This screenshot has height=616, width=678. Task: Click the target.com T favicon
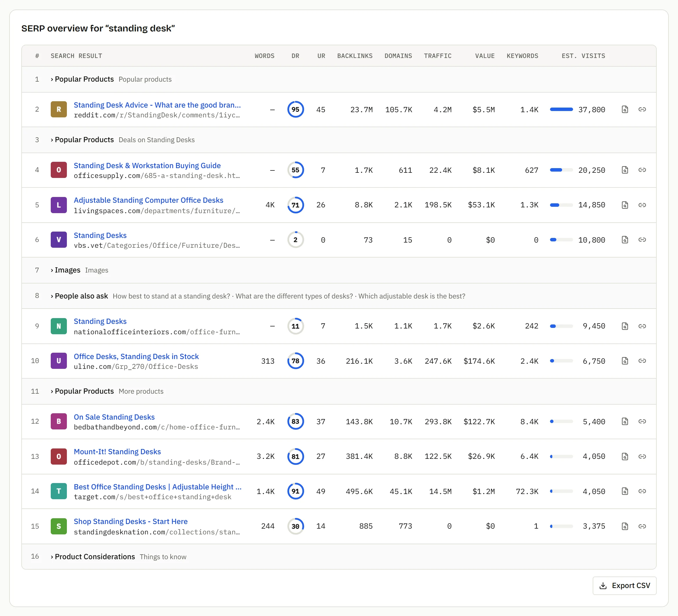59,491
